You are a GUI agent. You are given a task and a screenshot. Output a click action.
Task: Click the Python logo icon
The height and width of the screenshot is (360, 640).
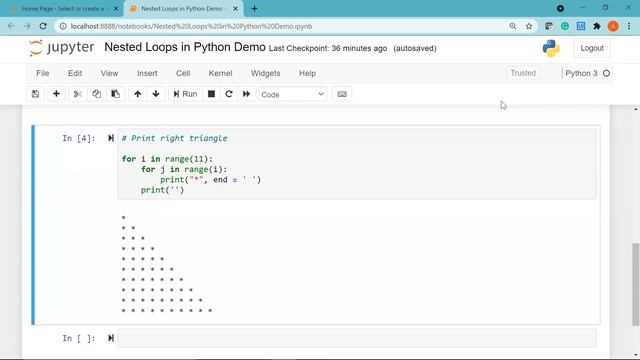click(x=551, y=48)
